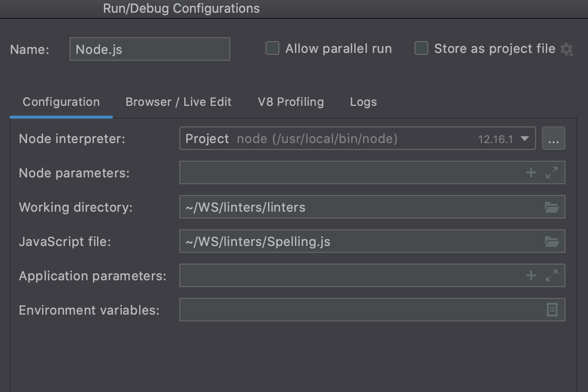Screen dimensions: 588x392
Task: Open the Environment variables editor
Action: click(x=553, y=310)
